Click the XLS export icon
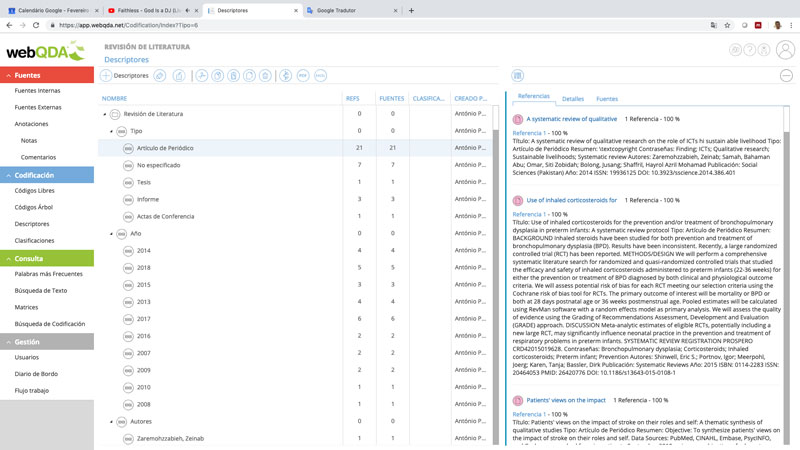 [x=320, y=76]
